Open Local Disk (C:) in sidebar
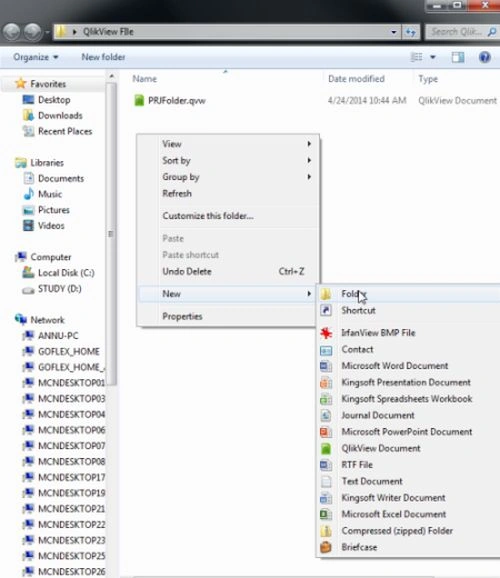 [x=66, y=273]
